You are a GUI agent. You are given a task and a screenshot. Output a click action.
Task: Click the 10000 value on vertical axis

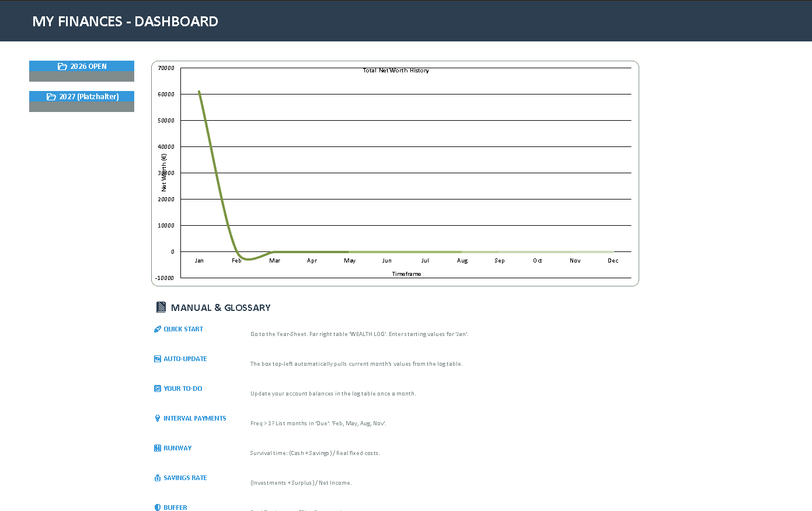click(x=166, y=226)
